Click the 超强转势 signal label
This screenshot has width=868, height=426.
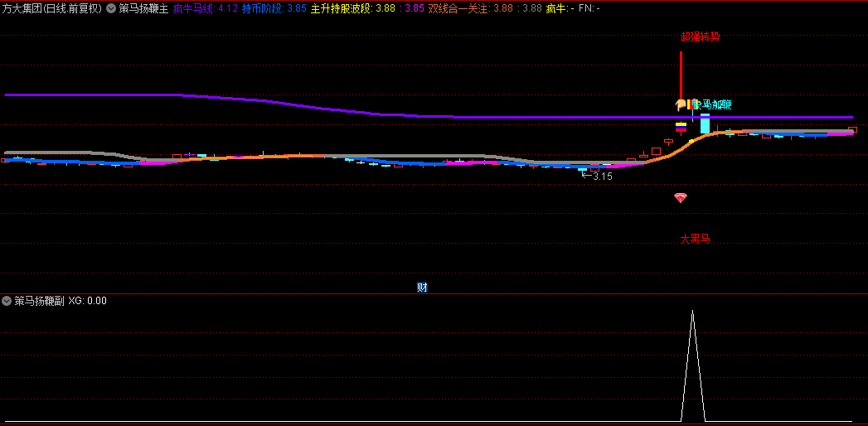[x=700, y=37]
